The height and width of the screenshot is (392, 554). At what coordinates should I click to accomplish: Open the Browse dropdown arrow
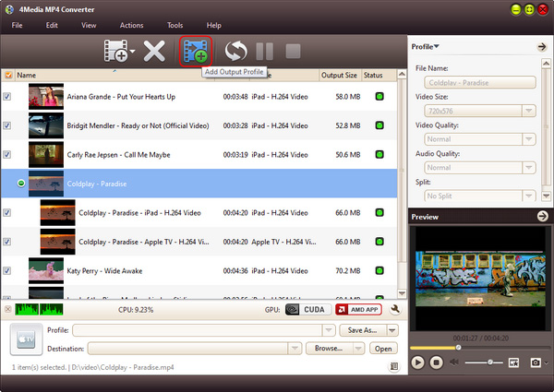click(x=358, y=349)
